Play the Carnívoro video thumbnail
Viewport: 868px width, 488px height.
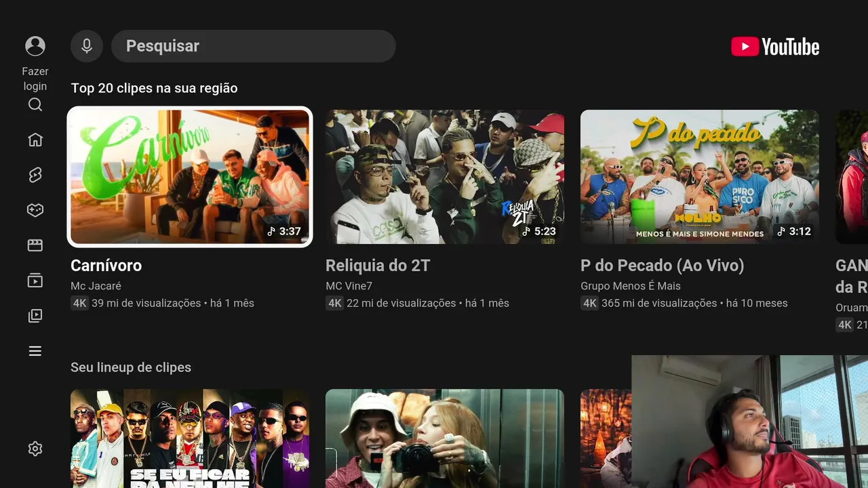190,177
